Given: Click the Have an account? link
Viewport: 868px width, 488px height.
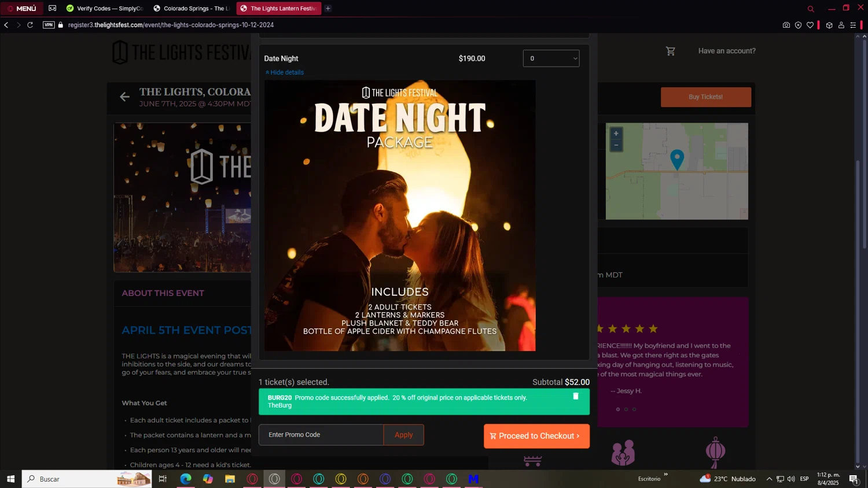Looking at the screenshot, I should pos(727,51).
